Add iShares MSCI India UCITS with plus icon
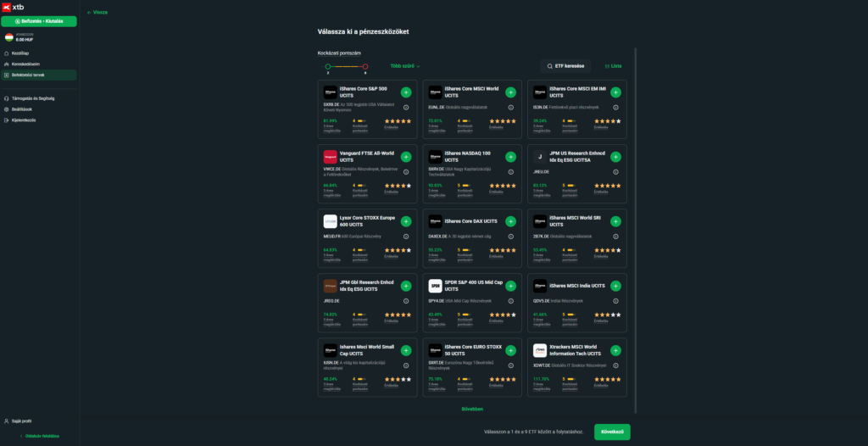 (615, 286)
